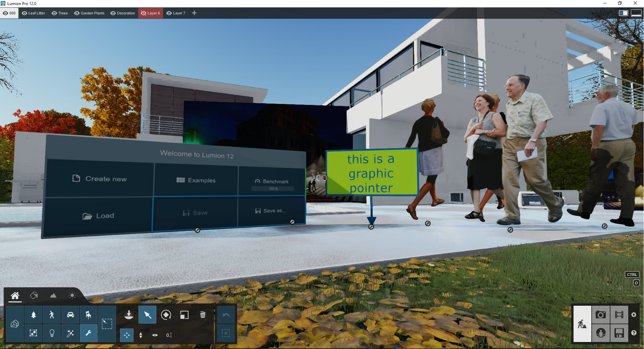Click the trash can Delete tool
The image size is (644, 349).
pyautogui.click(x=203, y=315)
